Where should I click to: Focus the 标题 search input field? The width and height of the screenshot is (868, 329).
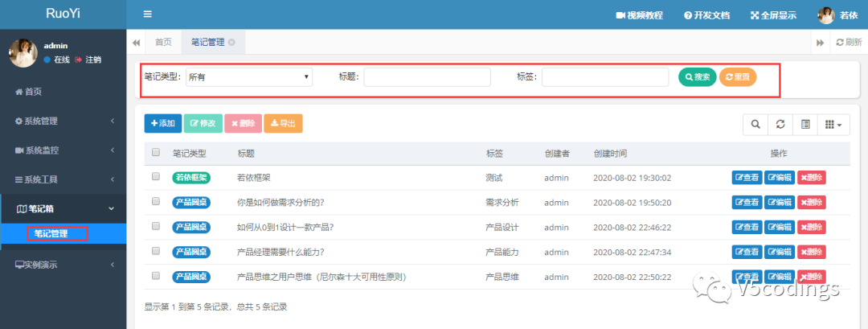click(427, 77)
